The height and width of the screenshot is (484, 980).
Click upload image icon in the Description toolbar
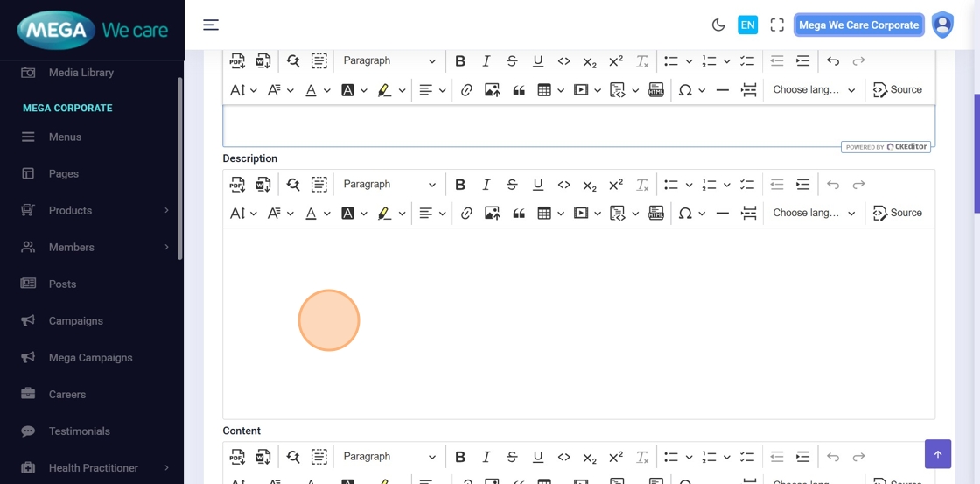click(493, 214)
